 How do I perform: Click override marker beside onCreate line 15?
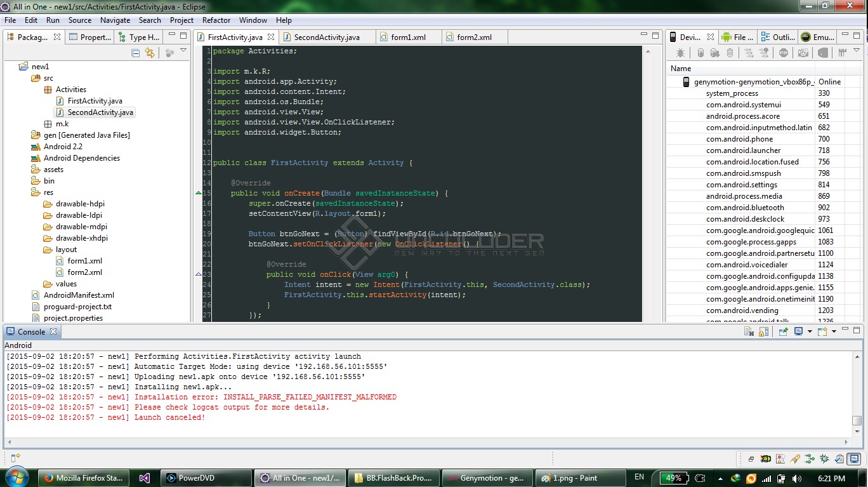199,193
